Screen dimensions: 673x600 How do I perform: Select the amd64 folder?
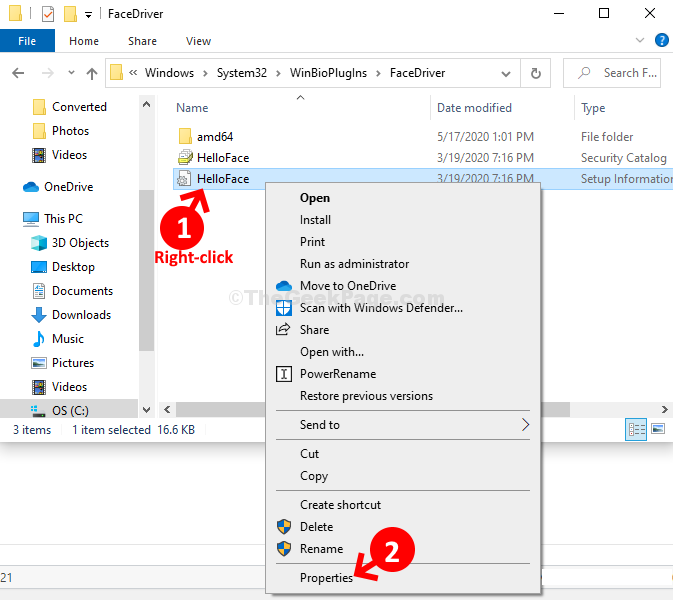pos(215,137)
